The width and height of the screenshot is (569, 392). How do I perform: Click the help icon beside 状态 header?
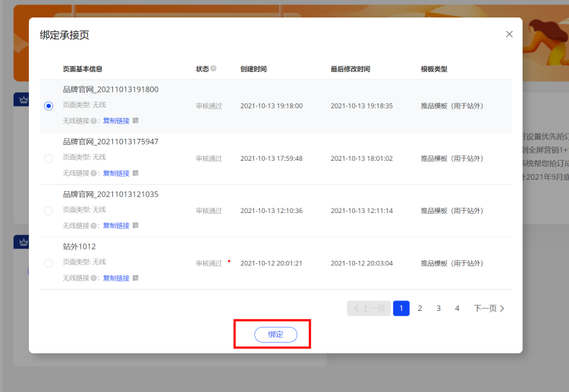click(x=213, y=69)
